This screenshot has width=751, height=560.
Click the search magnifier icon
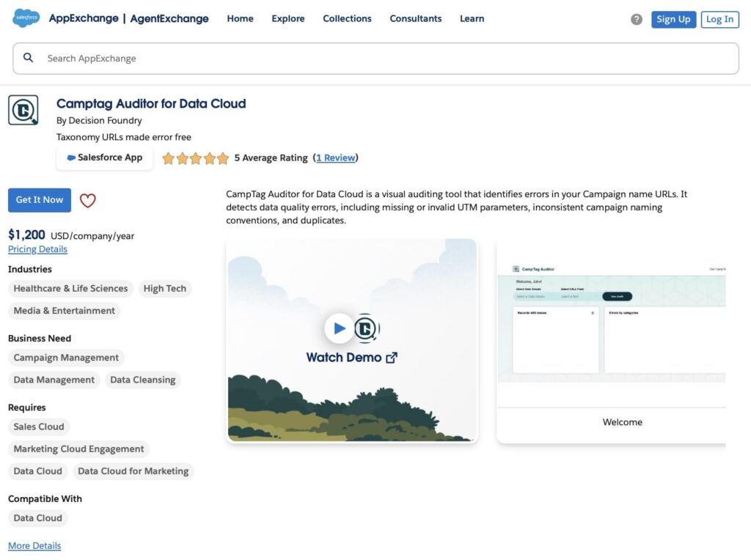coord(29,58)
